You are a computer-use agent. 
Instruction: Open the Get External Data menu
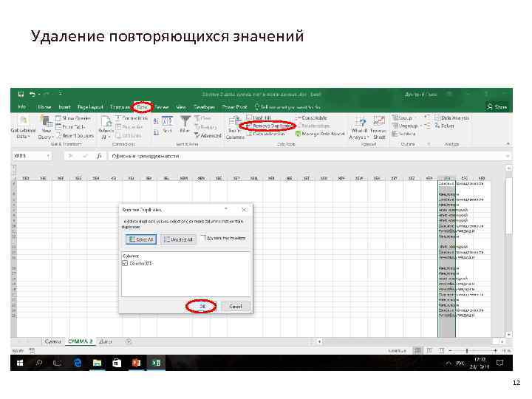[x=23, y=128]
